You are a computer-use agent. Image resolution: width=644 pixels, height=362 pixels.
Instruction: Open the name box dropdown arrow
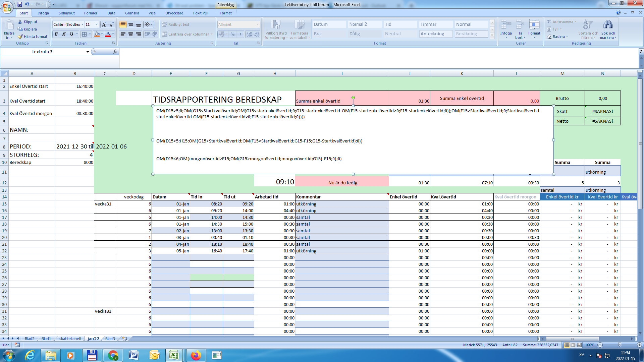(x=88, y=52)
